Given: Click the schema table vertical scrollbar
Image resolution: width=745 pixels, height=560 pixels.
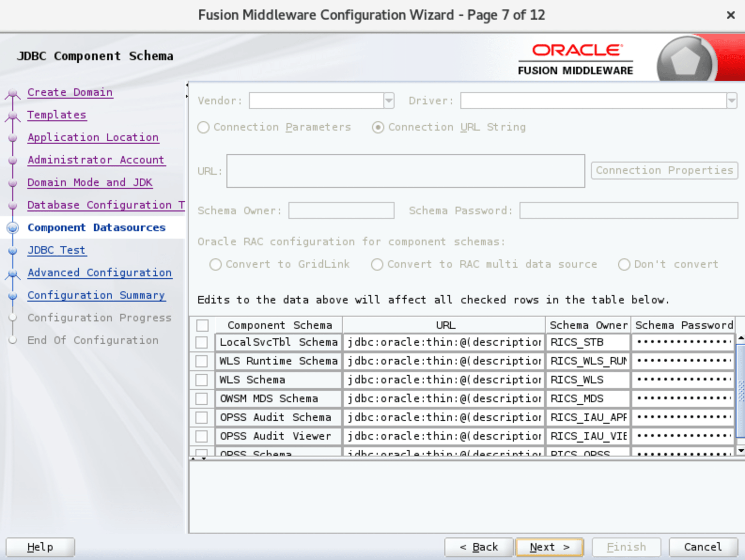Looking at the screenshot, I should pyautogui.click(x=741, y=390).
